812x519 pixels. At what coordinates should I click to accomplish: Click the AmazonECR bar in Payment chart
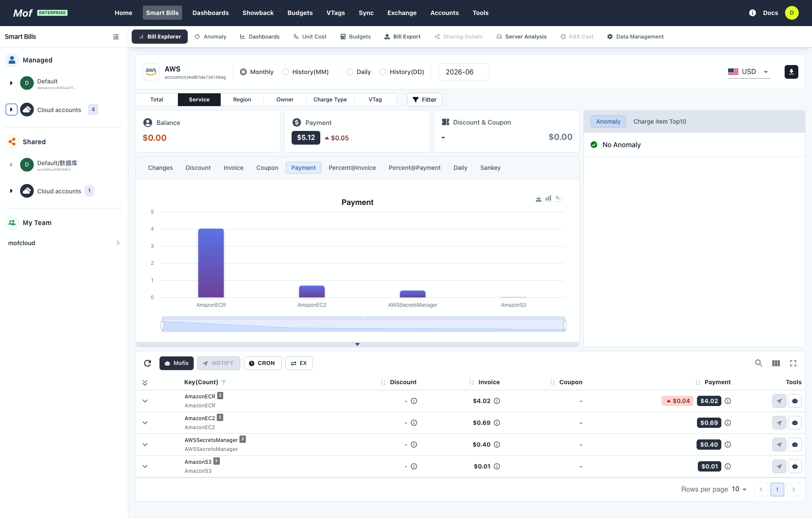211,263
